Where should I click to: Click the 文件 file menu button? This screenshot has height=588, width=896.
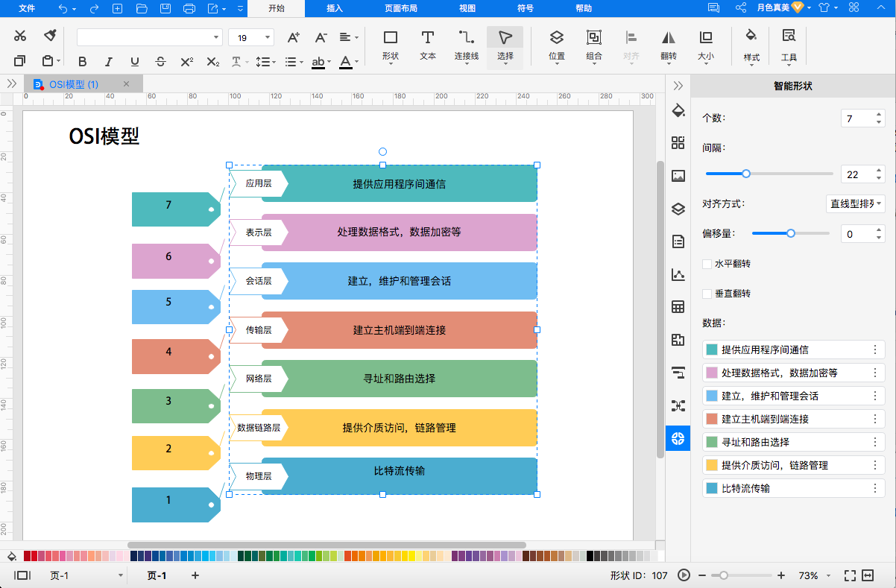click(27, 8)
